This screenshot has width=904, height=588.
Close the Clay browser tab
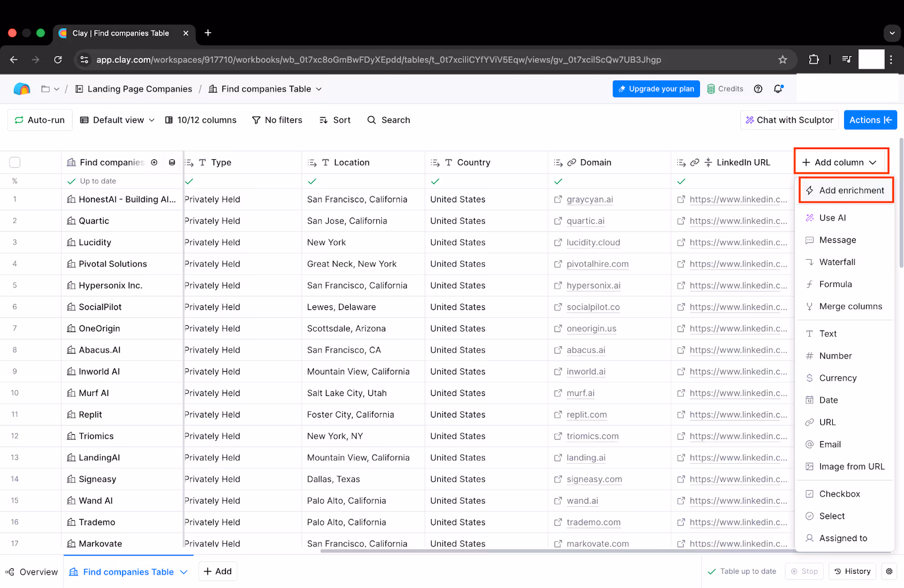coord(186,33)
